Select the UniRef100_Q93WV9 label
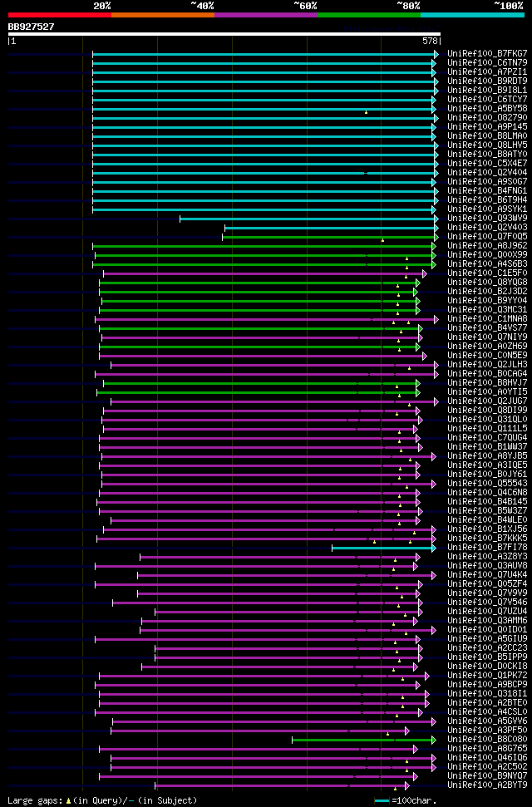 (x=487, y=219)
